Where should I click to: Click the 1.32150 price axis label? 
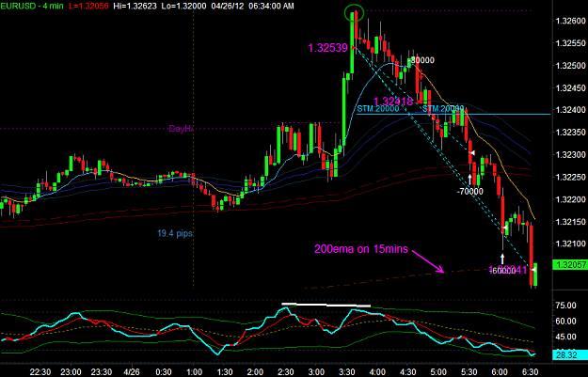click(571, 222)
